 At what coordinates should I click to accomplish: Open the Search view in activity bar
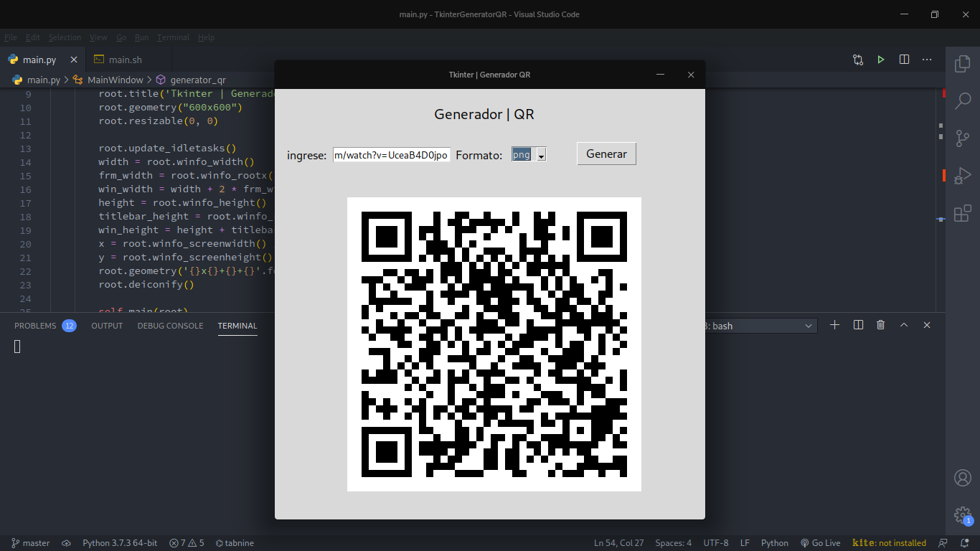click(x=962, y=101)
